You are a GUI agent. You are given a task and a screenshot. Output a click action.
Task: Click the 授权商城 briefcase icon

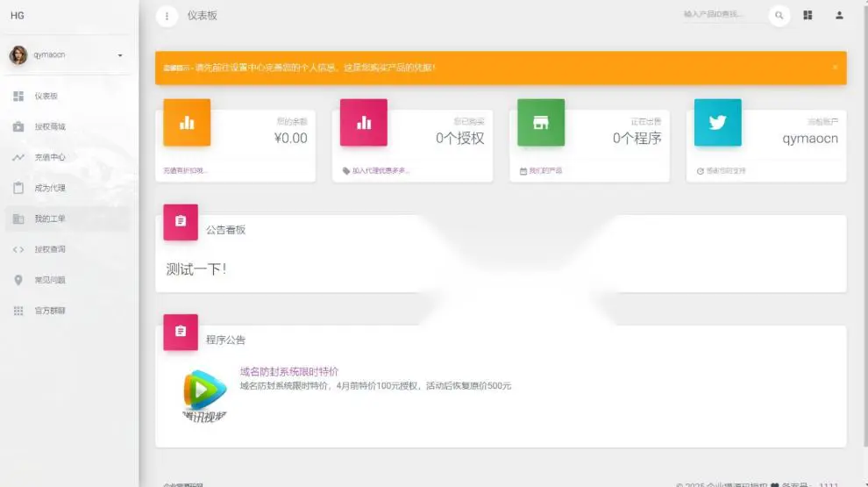point(18,127)
